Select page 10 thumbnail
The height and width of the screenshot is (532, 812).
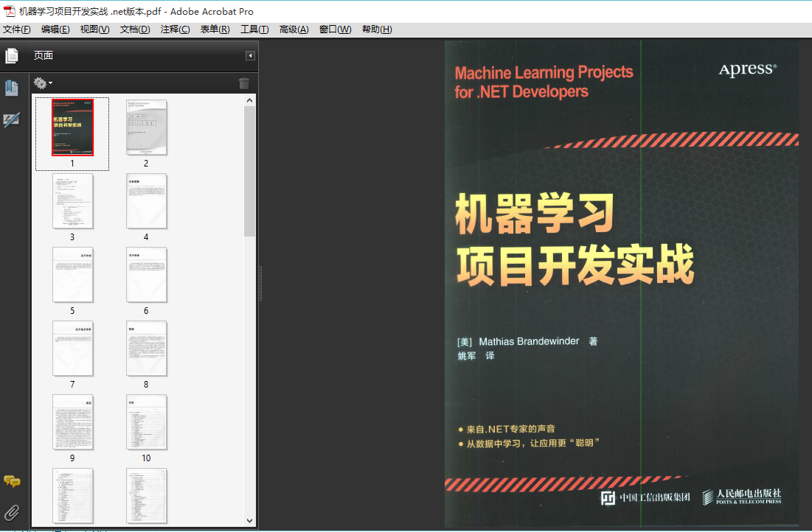(x=147, y=422)
